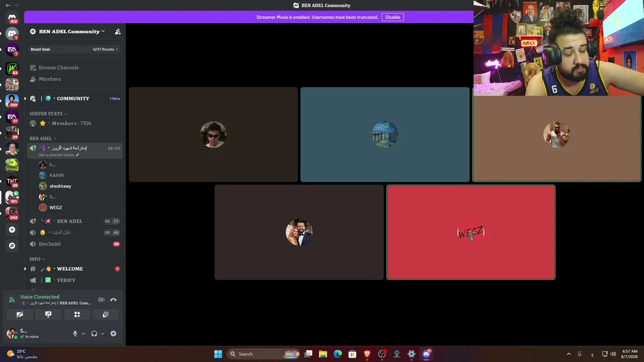Disable Streamer Mode
Screen dimensions: 644x362
point(392,17)
